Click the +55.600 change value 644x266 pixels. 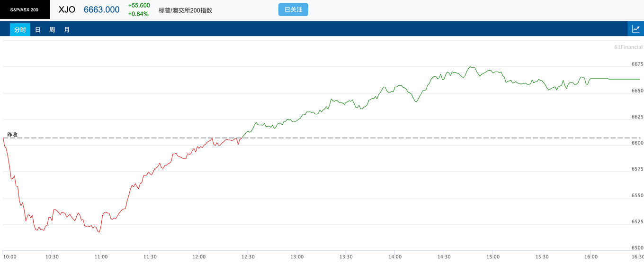139,5
